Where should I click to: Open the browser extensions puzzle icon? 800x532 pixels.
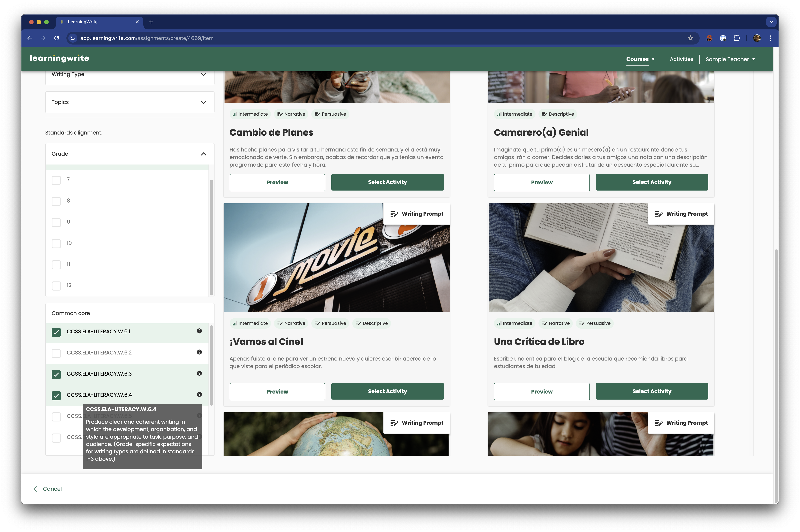pos(737,38)
